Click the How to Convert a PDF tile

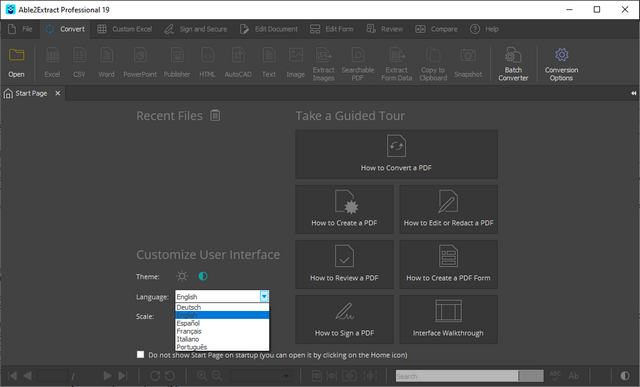[x=396, y=154]
